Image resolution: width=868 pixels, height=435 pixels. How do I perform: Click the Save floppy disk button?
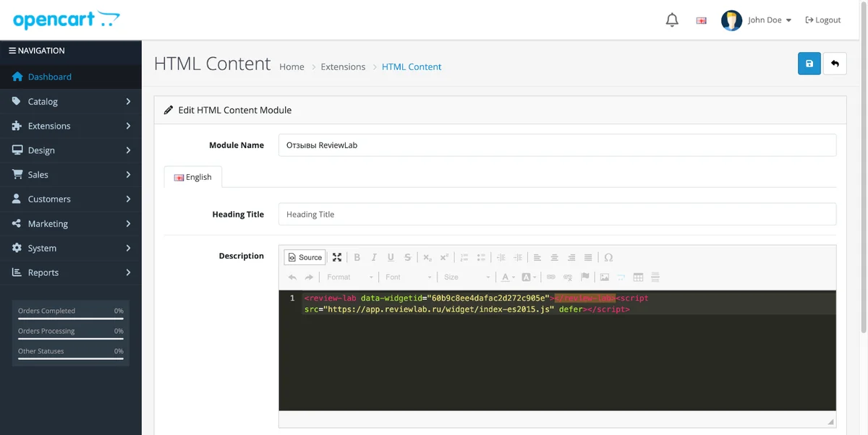pyautogui.click(x=809, y=64)
